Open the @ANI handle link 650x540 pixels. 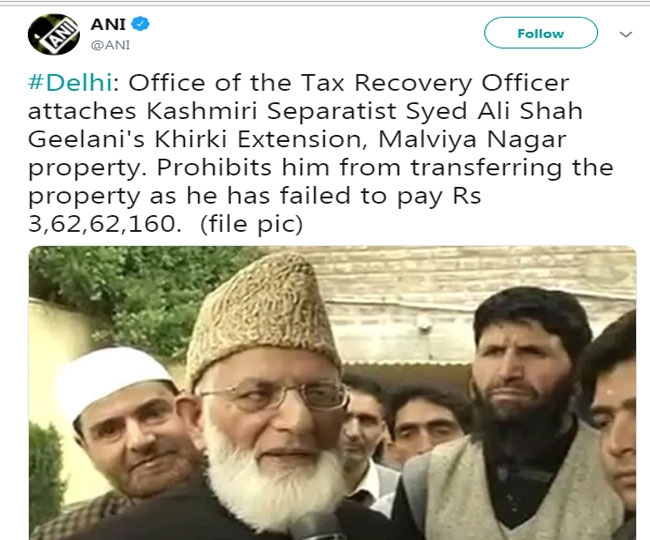[x=110, y=45]
